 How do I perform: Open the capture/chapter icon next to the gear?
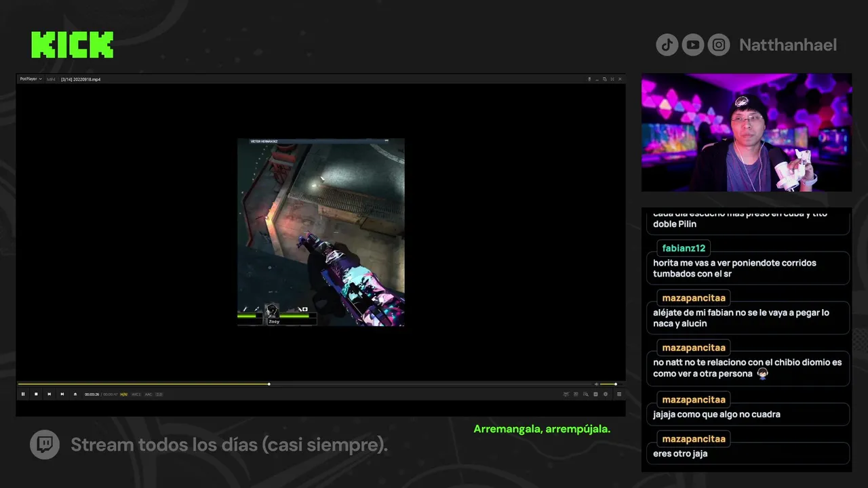pos(595,394)
